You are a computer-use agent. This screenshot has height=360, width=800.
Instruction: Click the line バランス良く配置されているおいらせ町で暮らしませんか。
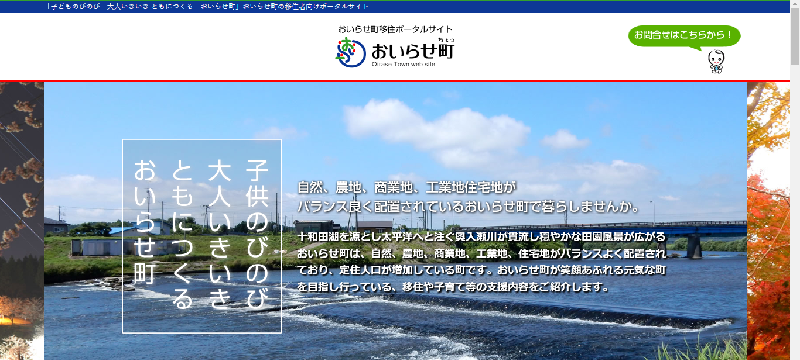tap(468, 207)
